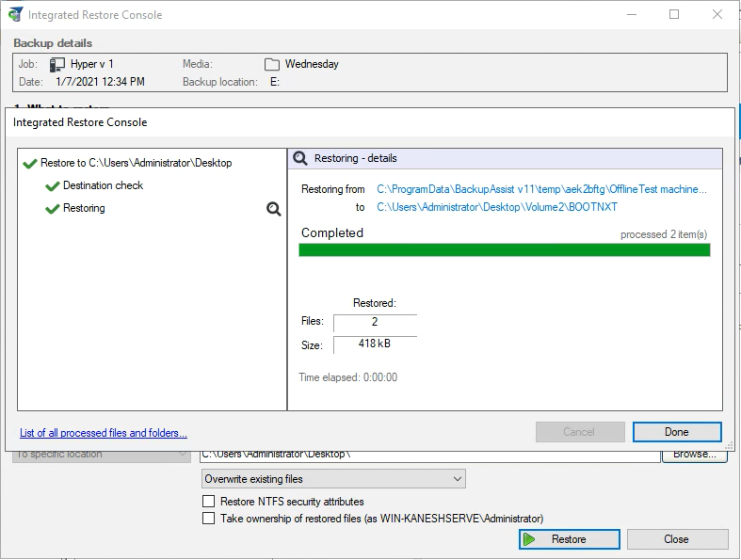Click the green play arrow on Restore button
Viewport: 741px width, 560px height.
[x=530, y=539]
